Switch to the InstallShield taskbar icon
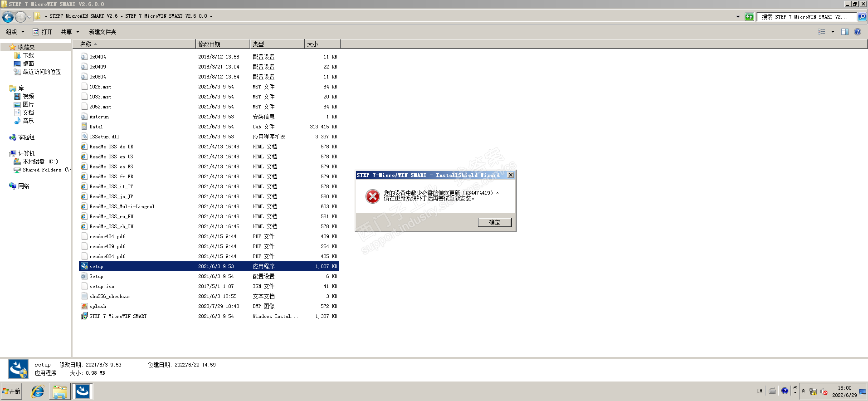The width and height of the screenshot is (868, 401). 83,391
